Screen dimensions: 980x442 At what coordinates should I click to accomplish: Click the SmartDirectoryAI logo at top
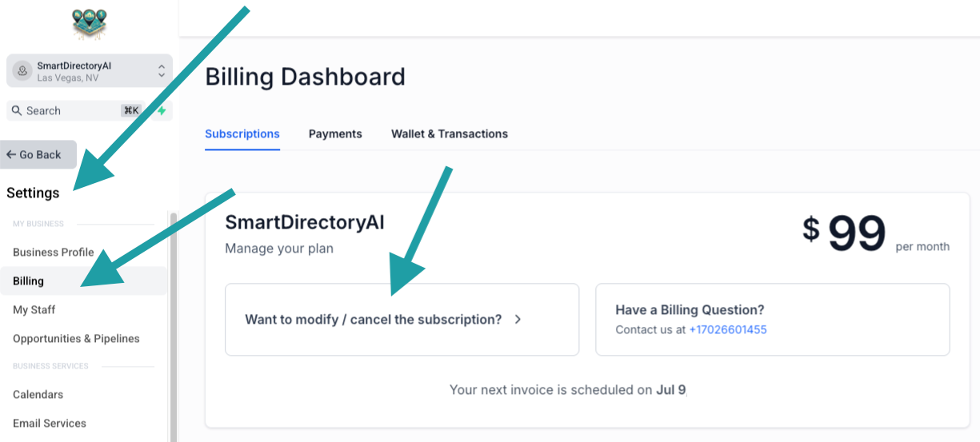pyautogui.click(x=88, y=24)
